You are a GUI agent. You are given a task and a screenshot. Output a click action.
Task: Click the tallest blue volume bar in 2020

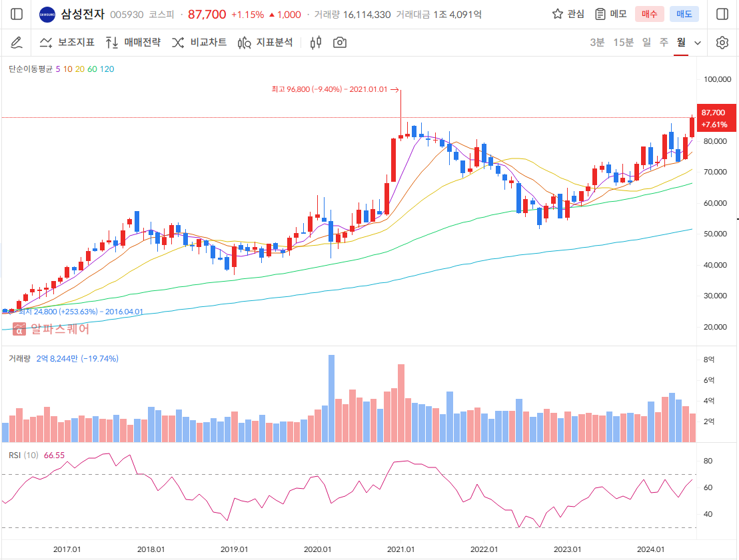coord(331,398)
